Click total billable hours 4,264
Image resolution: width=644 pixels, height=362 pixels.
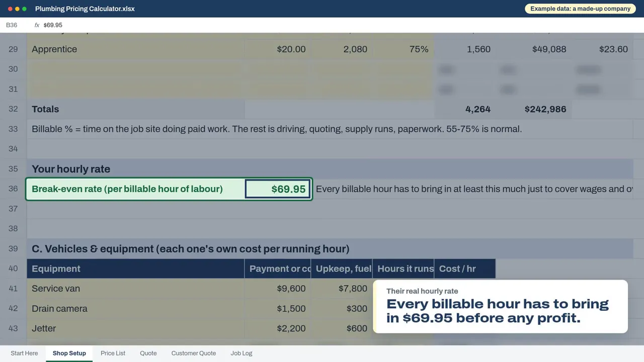465,109
